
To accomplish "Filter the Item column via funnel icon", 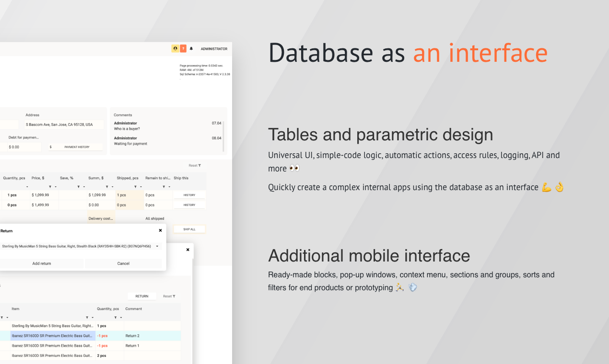I will 87,318.
